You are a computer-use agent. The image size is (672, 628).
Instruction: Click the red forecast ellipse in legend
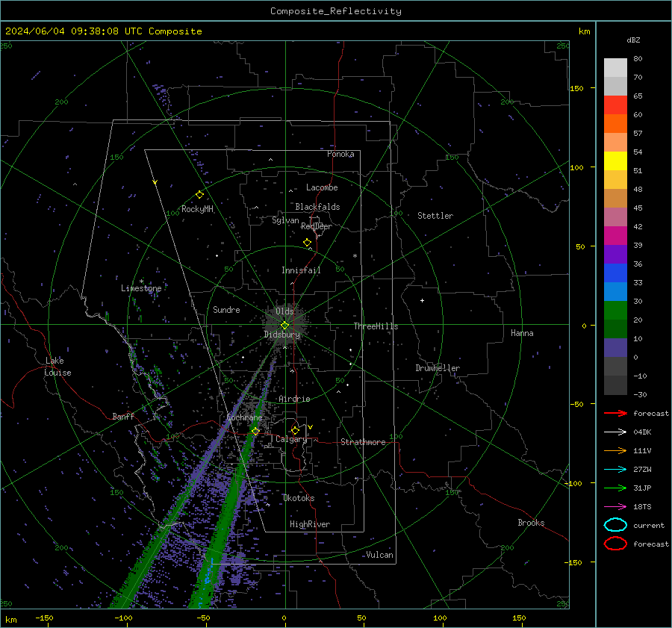(615, 544)
